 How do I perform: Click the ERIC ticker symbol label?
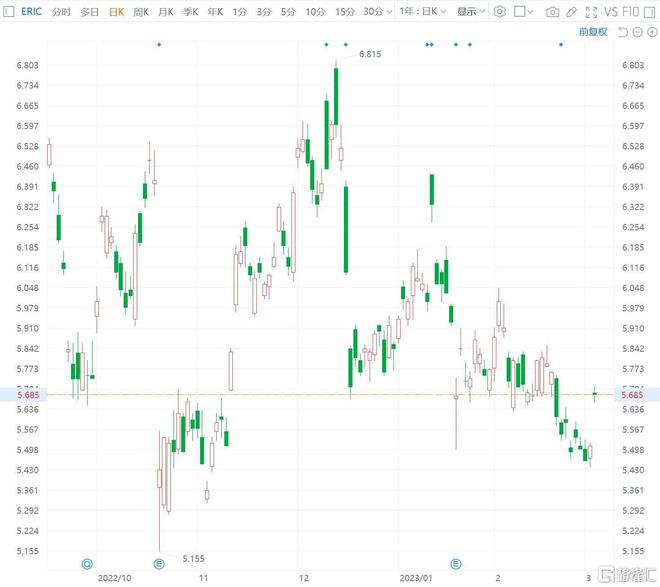32,12
